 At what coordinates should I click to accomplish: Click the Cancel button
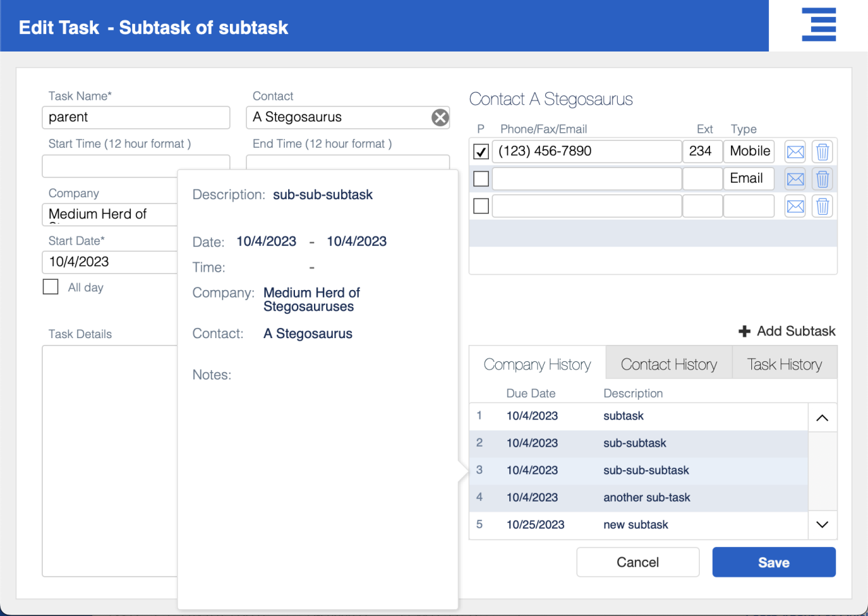pos(637,562)
